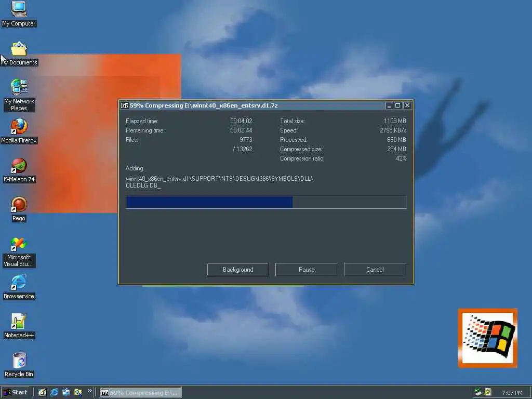Screen dimensions: 532x399
Task: Click first quick launch icon beside Start
Action: point(42,393)
